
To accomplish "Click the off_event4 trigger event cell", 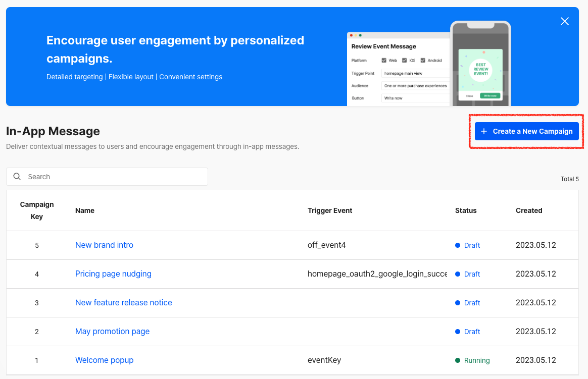I will coord(327,245).
